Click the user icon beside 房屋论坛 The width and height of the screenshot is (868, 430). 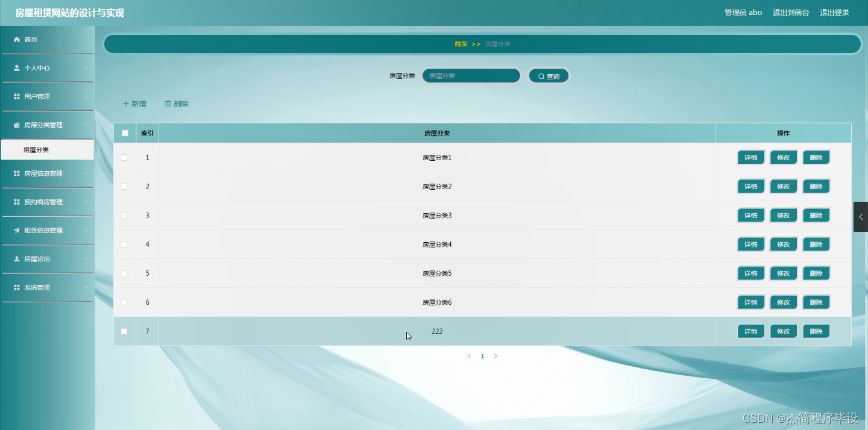17,259
